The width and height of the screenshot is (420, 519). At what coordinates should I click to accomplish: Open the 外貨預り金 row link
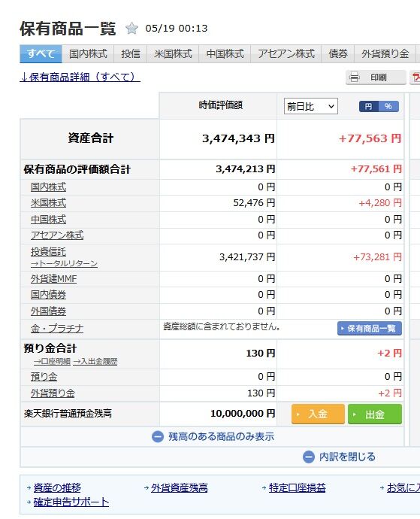tap(53, 393)
